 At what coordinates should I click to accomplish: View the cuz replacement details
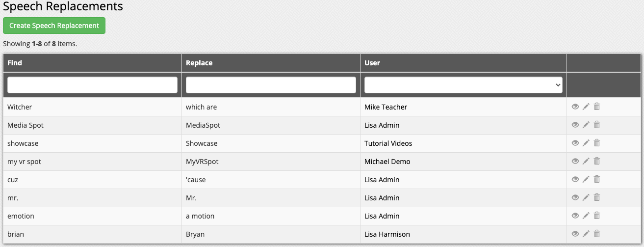tap(575, 179)
